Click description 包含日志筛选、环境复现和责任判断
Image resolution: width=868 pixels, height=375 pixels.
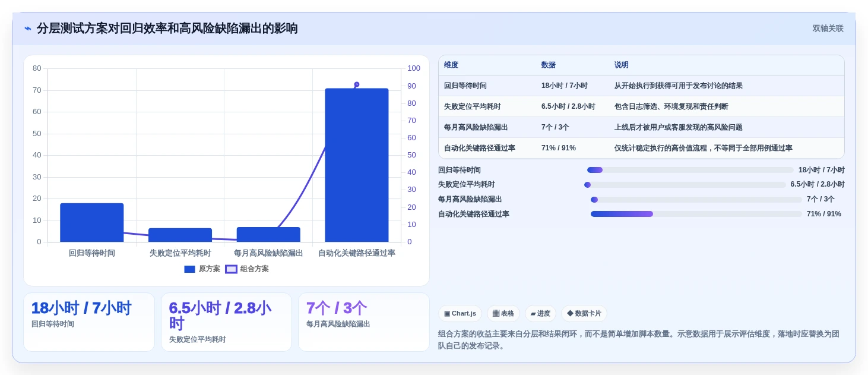pos(671,106)
